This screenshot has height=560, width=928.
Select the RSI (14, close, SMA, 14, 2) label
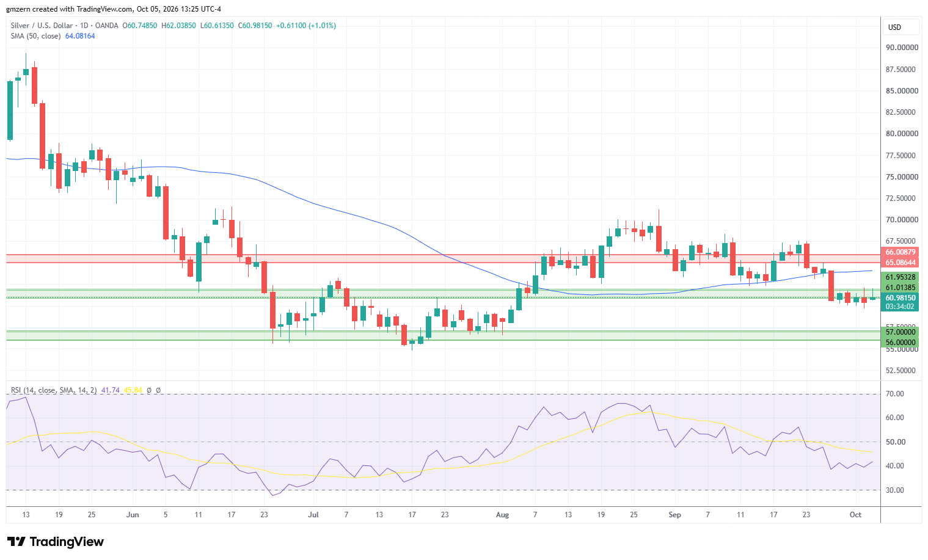click(54, 390)
